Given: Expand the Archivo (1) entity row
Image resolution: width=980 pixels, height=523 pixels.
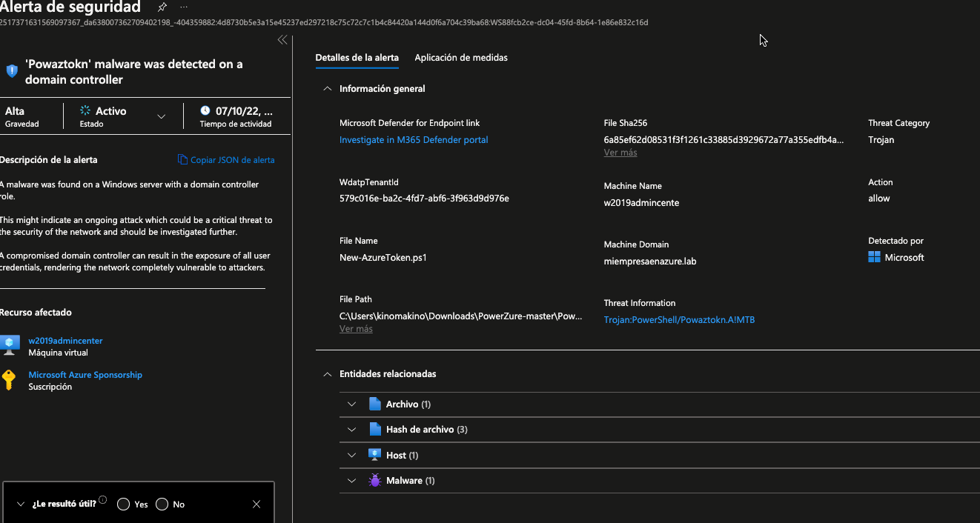Looking at the screenshot, I should point(352,404).
